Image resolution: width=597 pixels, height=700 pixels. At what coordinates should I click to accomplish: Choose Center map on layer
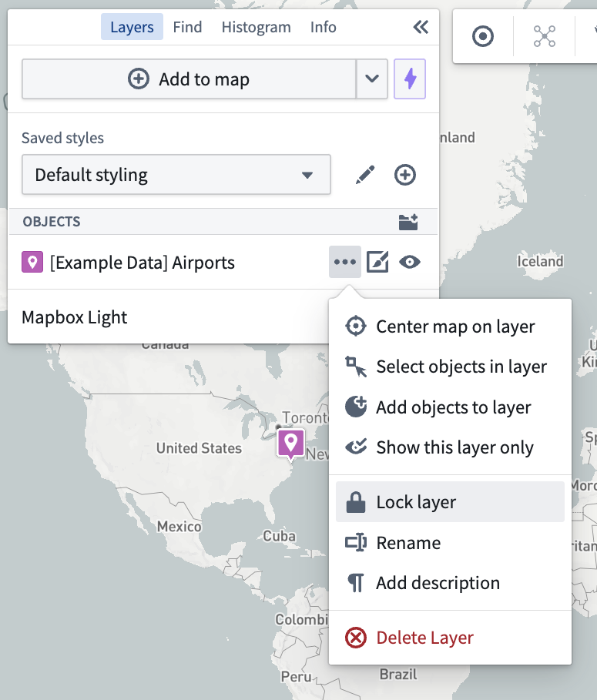tap(450, 327)
